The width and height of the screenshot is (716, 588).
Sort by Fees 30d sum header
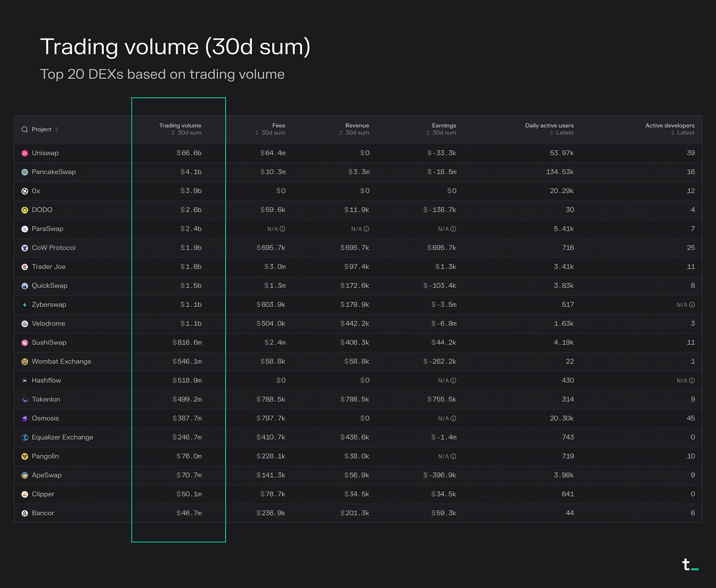pos(271,129)
